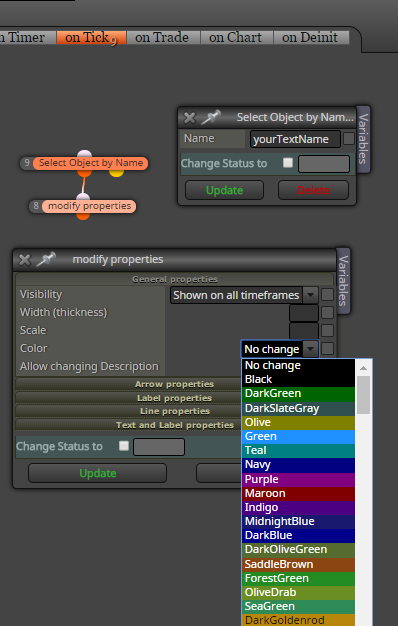Choose DarkSlateGray color option
The width and height of the screenshot is (398, 626).
298,408
